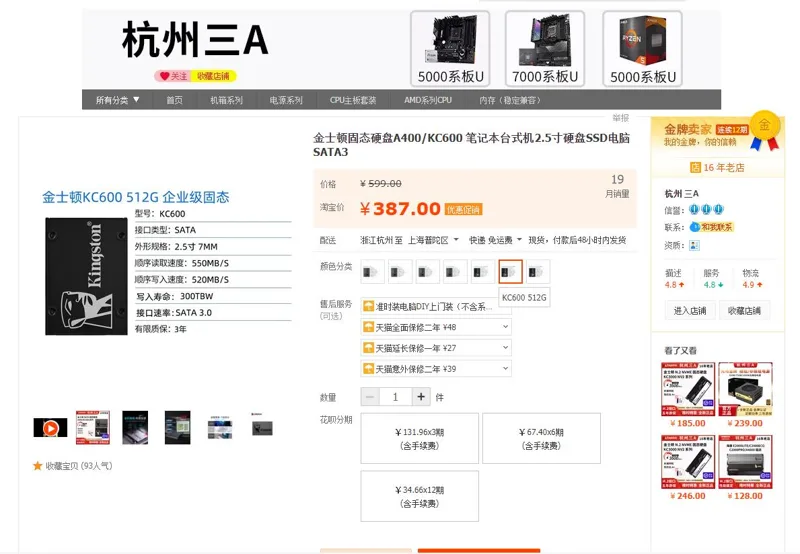This screenshot has width=800, height=554.
Task: Open the AMD系列CPU menu item
Action: 428,100
